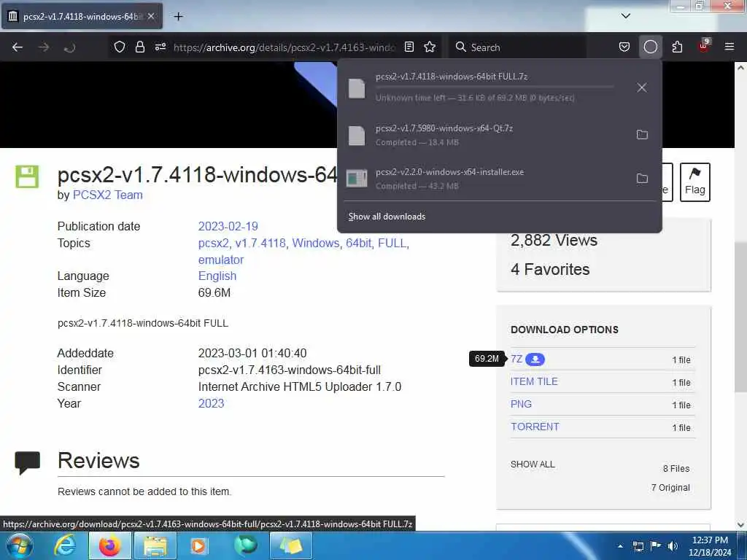Viewport: 747px width, 560px height.
Task: Open the pcsx2 topic link
Action: [x=214, y=243]
